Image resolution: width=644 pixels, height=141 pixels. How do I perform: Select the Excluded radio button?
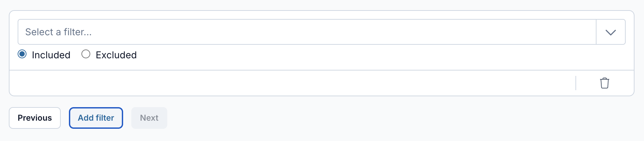[86, 54]
